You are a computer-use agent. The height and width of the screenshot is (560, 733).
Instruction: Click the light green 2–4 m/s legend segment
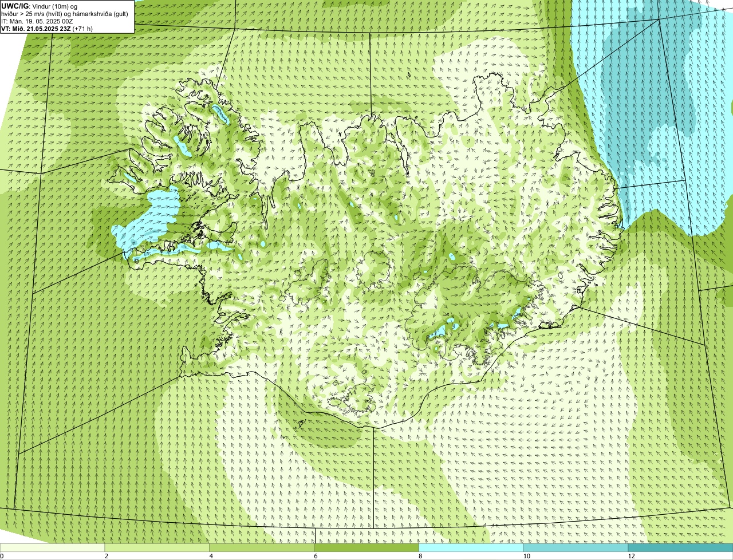(x=157, y=547)
